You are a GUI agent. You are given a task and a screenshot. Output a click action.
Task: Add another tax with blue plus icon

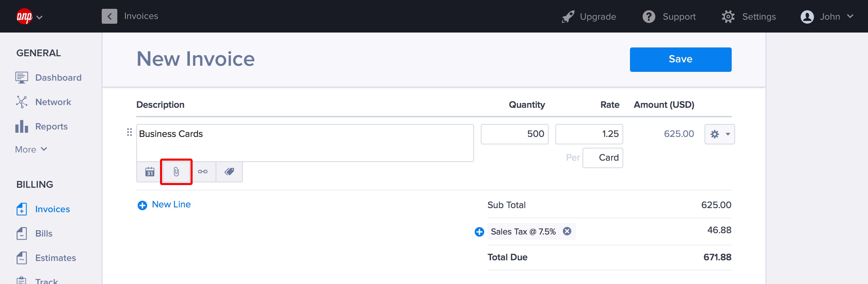(479, 232)
